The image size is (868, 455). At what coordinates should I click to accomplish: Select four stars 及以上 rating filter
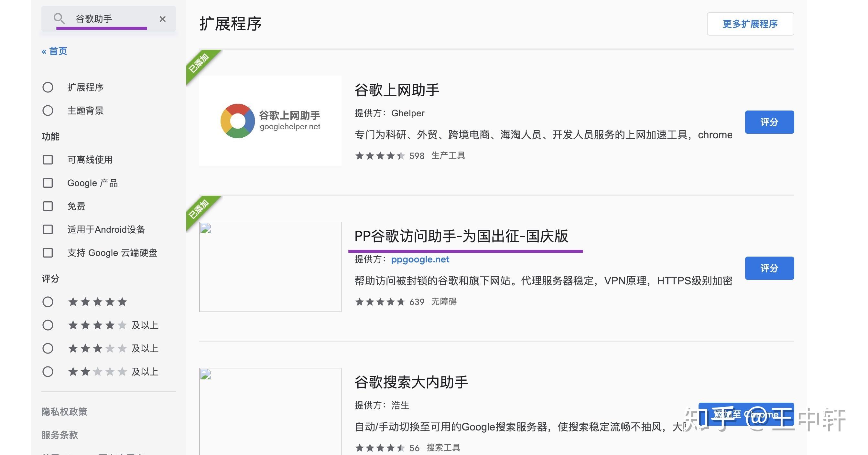pyautogui.click(x=48, y=325)
